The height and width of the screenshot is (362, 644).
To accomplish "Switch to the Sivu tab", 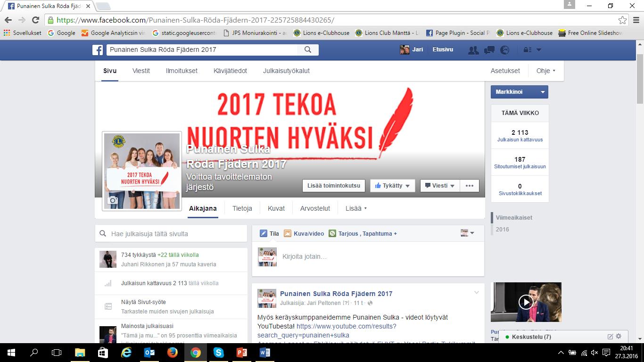I will click(110, 71).
